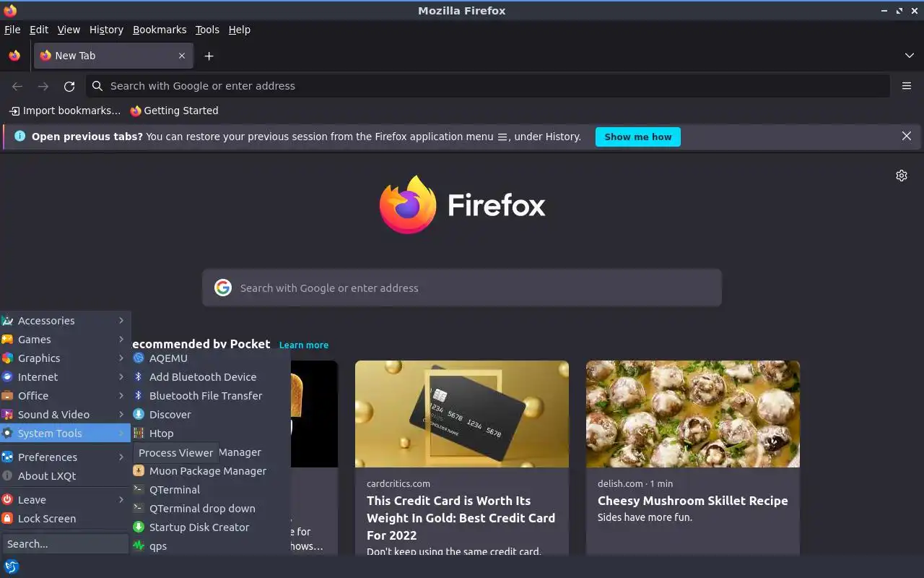Click the Show me how button

[x=638, y=137]
